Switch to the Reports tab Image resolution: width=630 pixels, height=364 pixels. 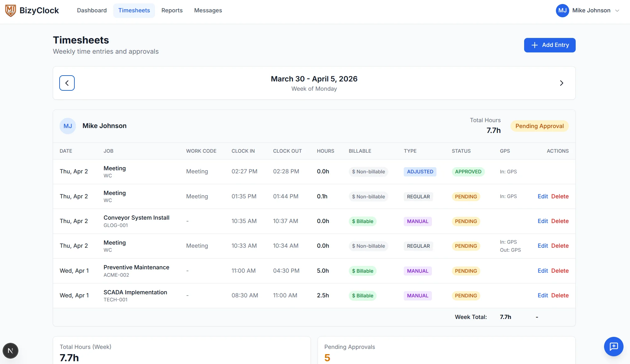click(172, 10)
